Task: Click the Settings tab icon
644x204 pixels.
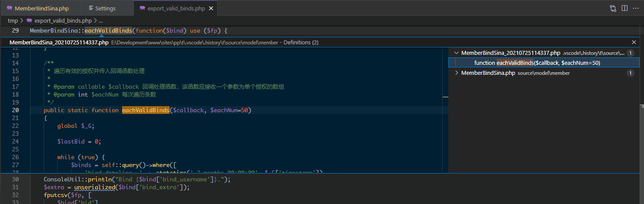Action: click(x=91, y=8)
